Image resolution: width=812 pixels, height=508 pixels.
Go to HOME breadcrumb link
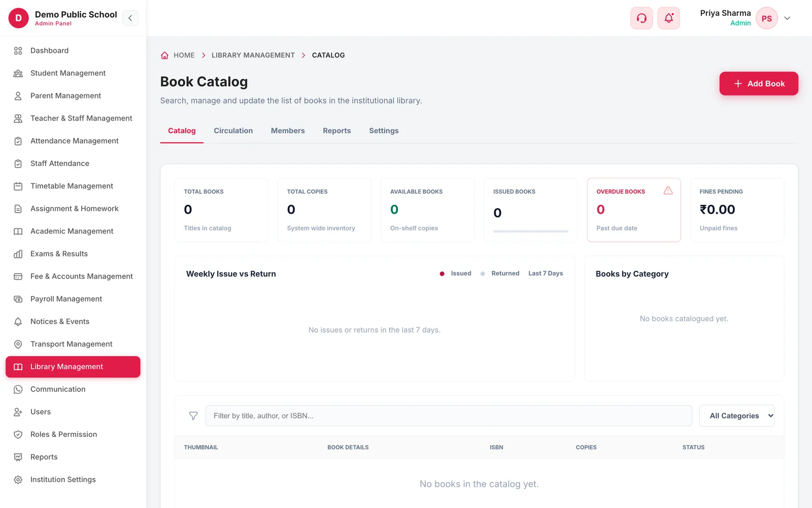[184, 55]
